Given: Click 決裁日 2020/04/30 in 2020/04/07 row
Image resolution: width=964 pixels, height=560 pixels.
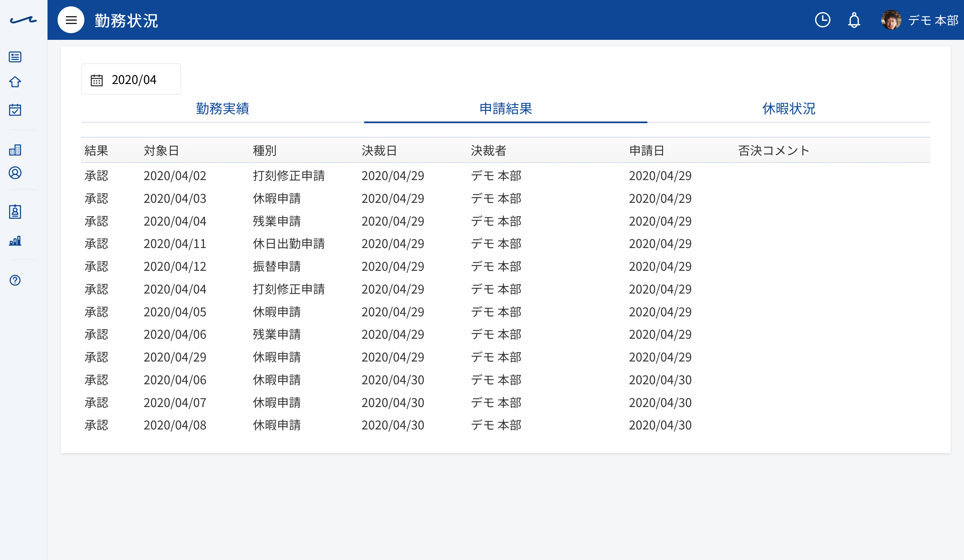Looking at the screenshot, I should pyautogui.click(x=393, y=403).
